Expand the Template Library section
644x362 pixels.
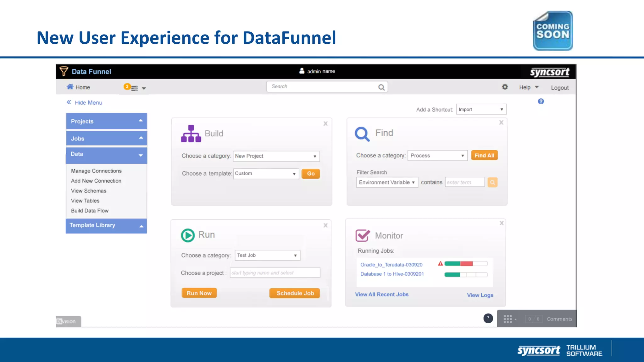point(106,226)
